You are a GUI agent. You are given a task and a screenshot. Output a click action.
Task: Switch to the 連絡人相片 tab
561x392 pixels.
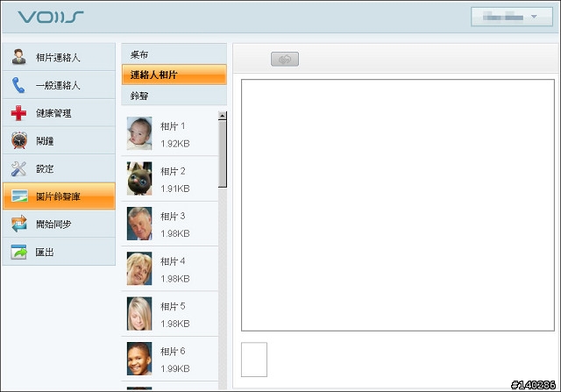[x=174, y=75]
